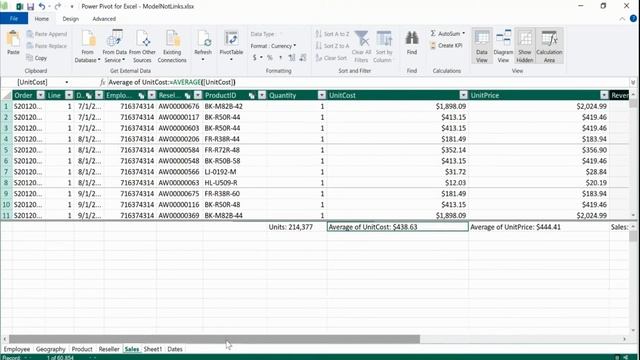Open the Dates table tab
Viewport: 640px width, 360px height.
pos(175,349)
